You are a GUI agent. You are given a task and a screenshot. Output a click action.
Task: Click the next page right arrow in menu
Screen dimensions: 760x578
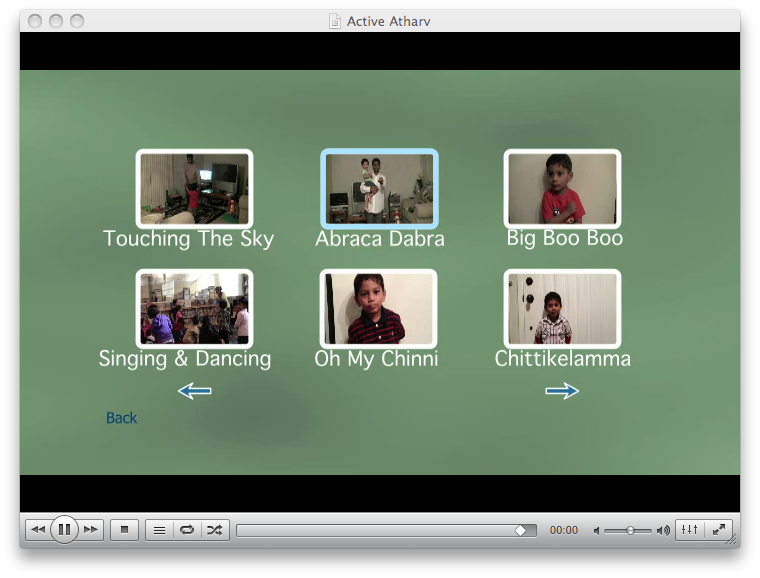pyautogui.click(x=562, y=391)
